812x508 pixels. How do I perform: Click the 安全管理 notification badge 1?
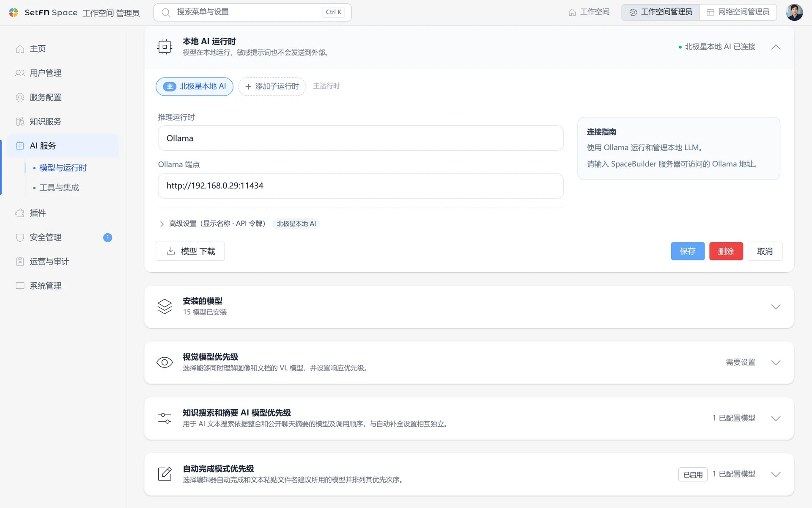coord(107,237)
